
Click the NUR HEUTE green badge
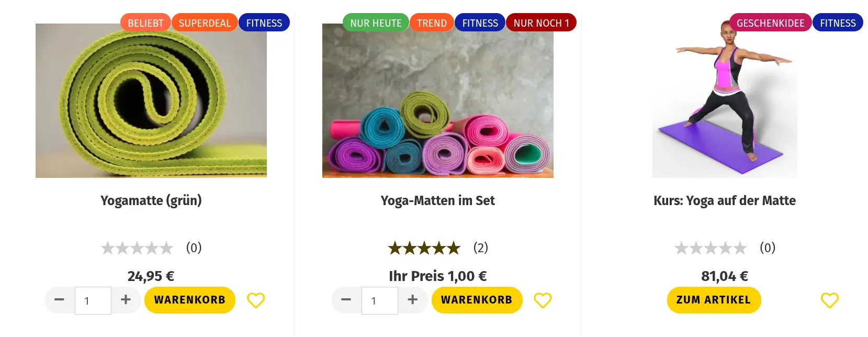point(376,23)
